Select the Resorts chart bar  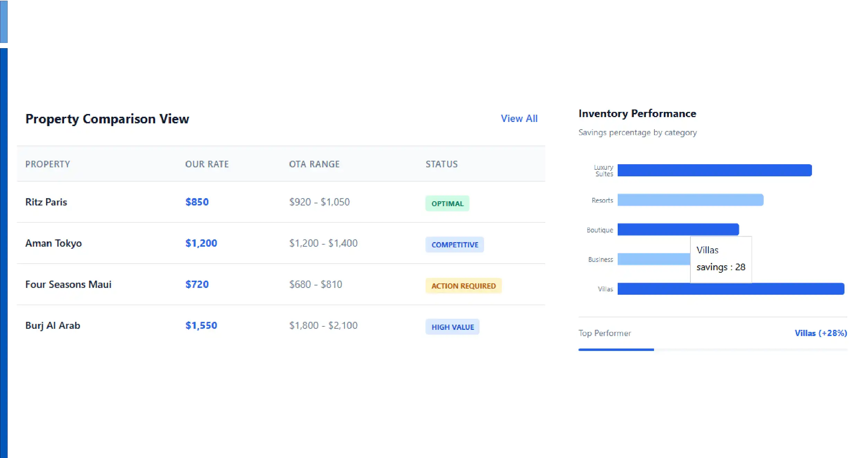click(x=690, y=200)
